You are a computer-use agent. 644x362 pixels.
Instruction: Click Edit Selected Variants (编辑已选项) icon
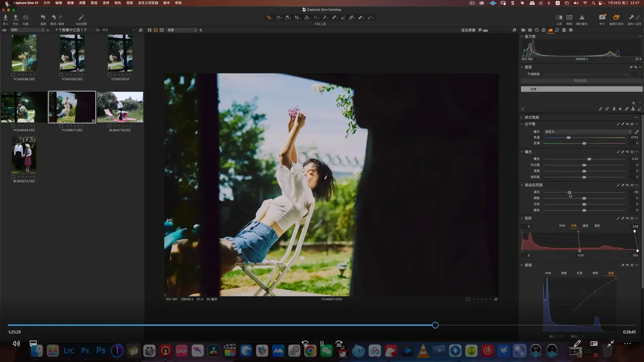pyautogui.click(x=616, y=17)
